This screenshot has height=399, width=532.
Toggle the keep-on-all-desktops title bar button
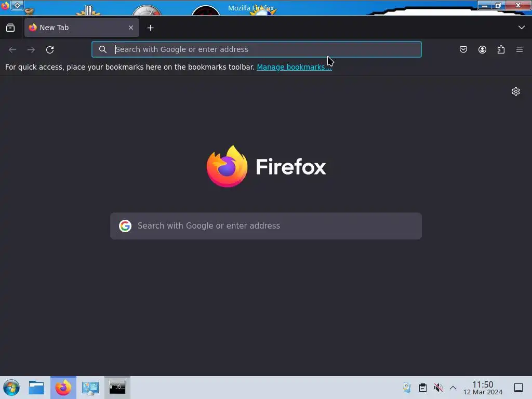point(17,5)
